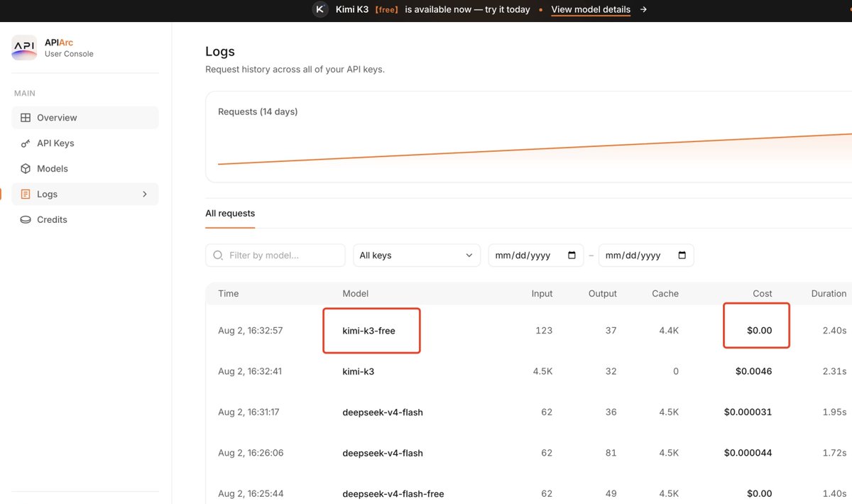Click the Credits coins icon
Screen dimensions: 852x504
pos(26,220)
